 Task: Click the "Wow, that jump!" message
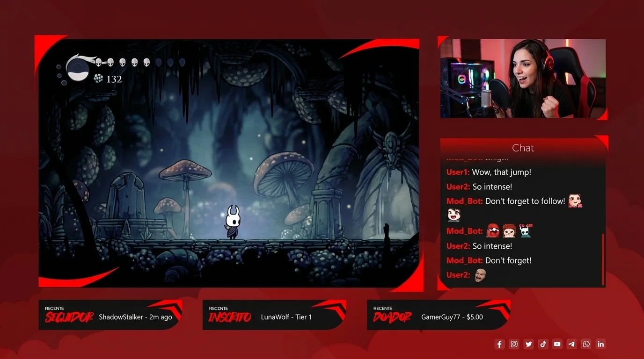tap(501, 172)
